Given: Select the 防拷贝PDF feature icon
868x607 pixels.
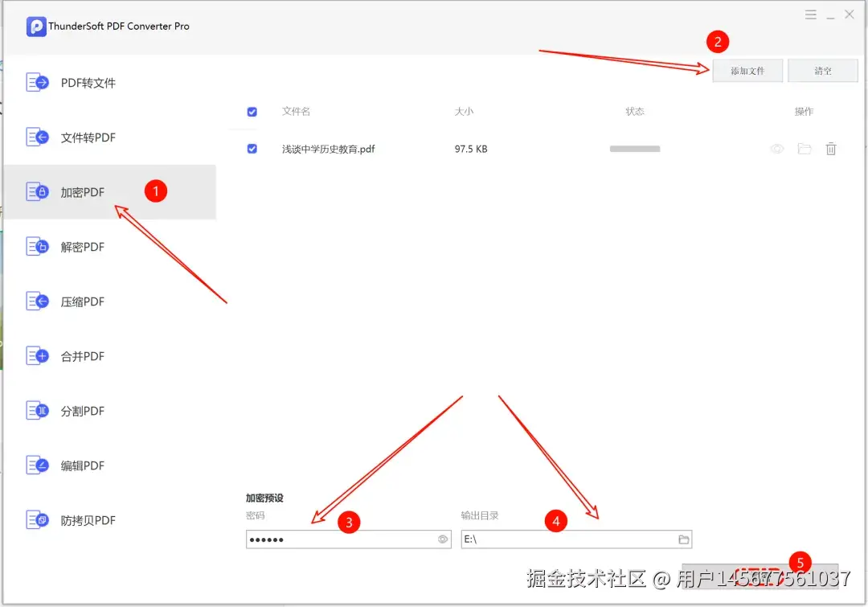Looking at the screenshot, I should pyautogui.click(x=37, y=519).
